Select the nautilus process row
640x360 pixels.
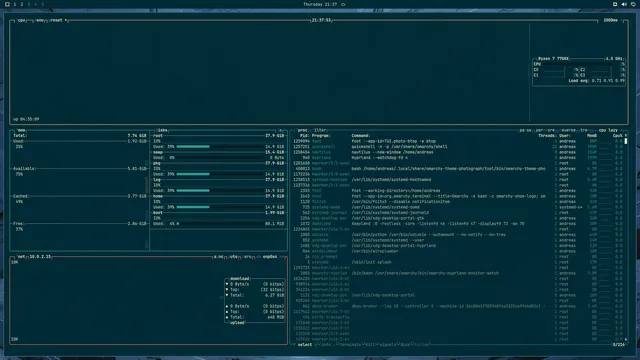pos(458,152)
